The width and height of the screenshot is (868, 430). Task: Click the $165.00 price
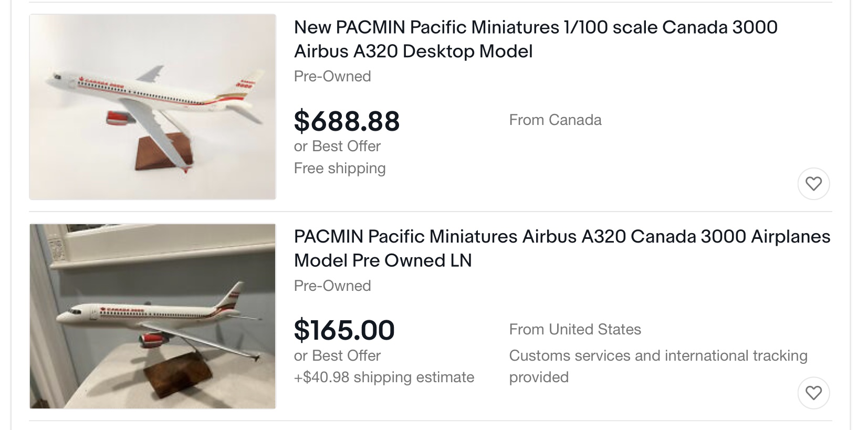pyautogui.click(x=344, y=330)
